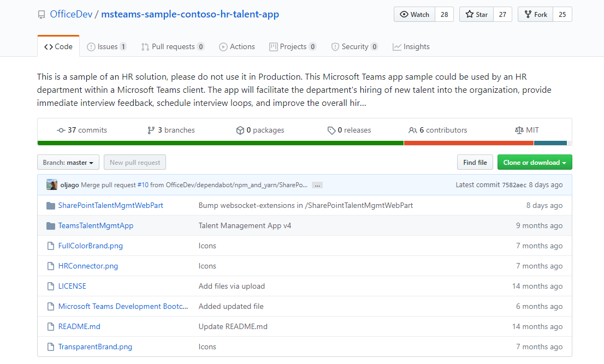This screenshot has width=604, height=364.
Task: Open latest commit 7582aec
Action: click(514, 185)
